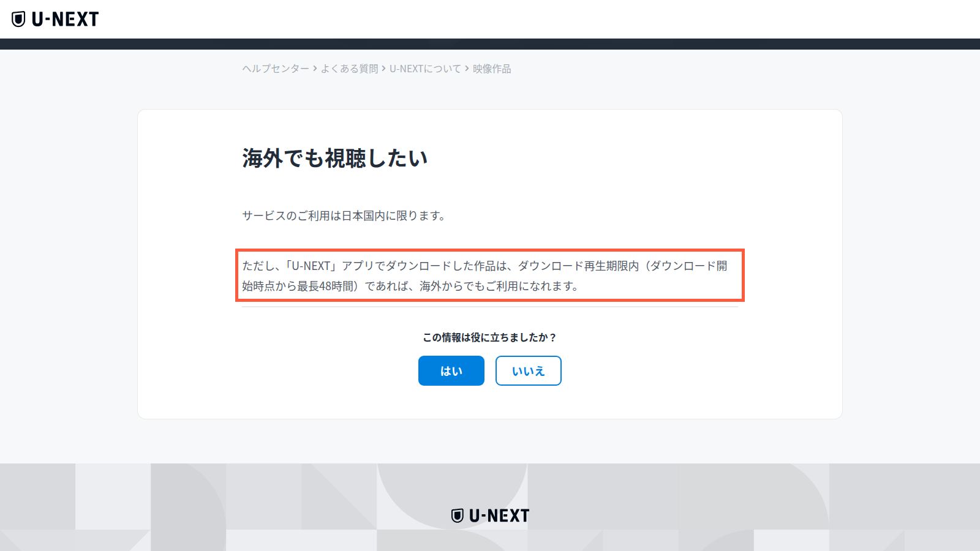
Task: Click the U-NEXT logo in the footer
Action: [490, 515]
